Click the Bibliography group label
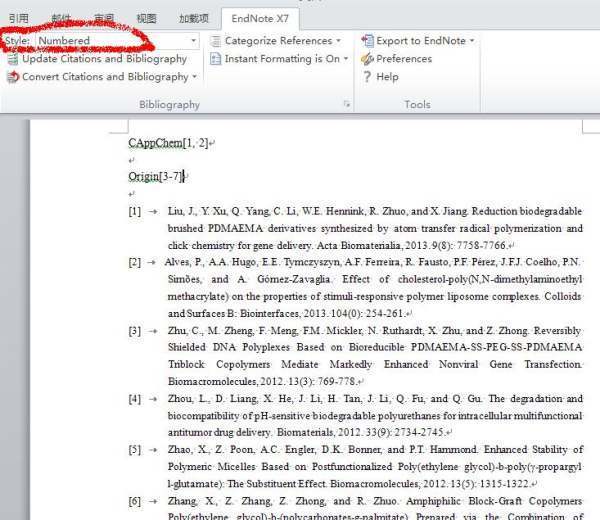The image size is (600, 520). tap(170, 104)
